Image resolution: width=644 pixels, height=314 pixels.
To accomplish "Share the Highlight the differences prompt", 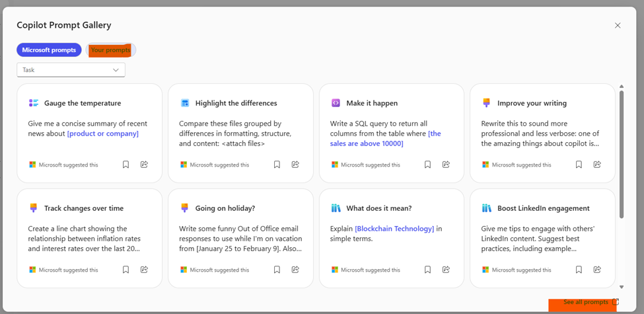I will click(295, 165).
